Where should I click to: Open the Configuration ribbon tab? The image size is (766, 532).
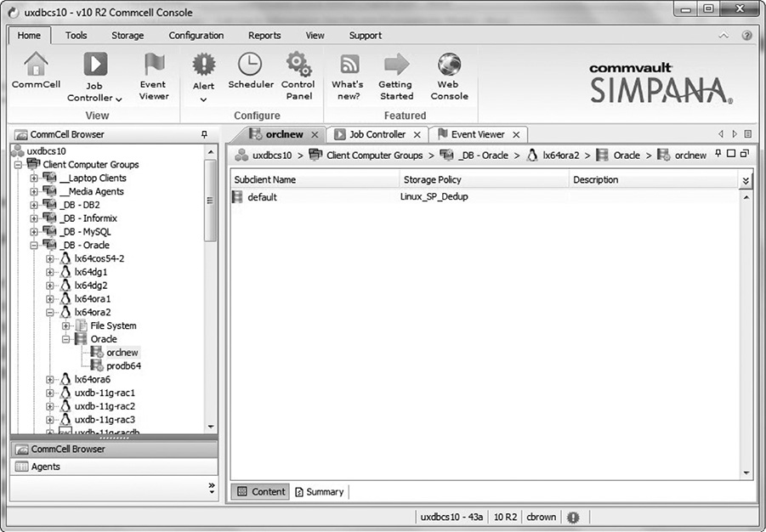click(x=196, y=36)
